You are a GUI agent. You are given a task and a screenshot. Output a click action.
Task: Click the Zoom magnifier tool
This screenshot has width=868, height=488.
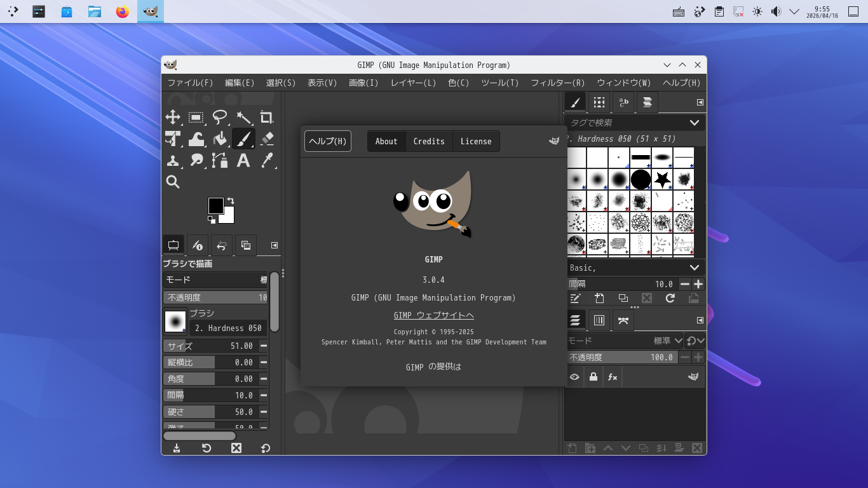tap(173, 182)
